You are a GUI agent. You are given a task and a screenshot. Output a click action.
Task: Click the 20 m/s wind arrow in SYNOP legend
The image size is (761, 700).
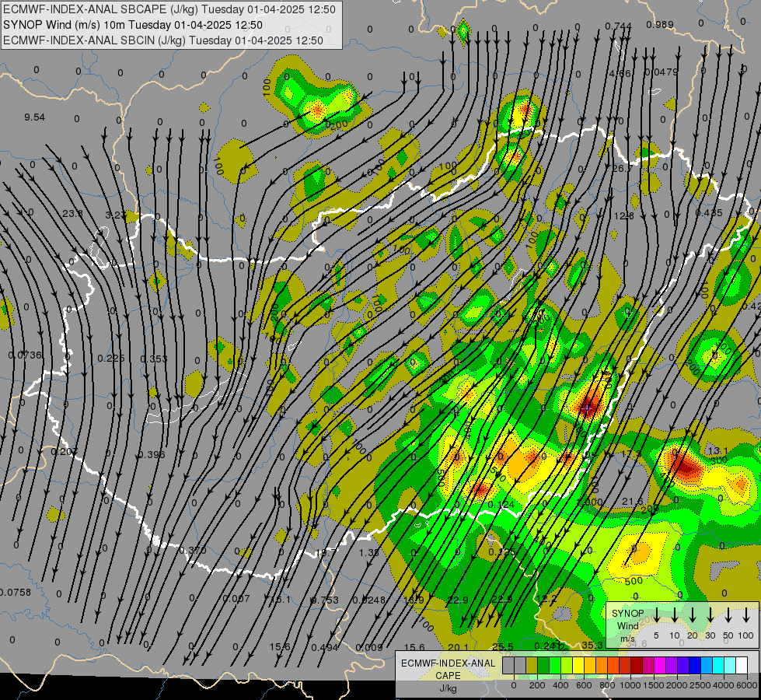pyautogui.click(x=693, y=615)
